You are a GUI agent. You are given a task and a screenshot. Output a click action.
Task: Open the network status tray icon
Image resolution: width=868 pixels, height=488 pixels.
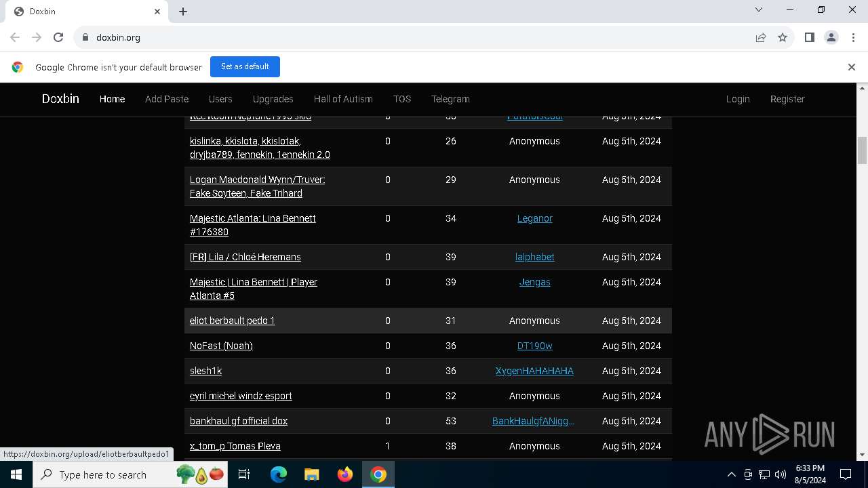tap(764, 474)
